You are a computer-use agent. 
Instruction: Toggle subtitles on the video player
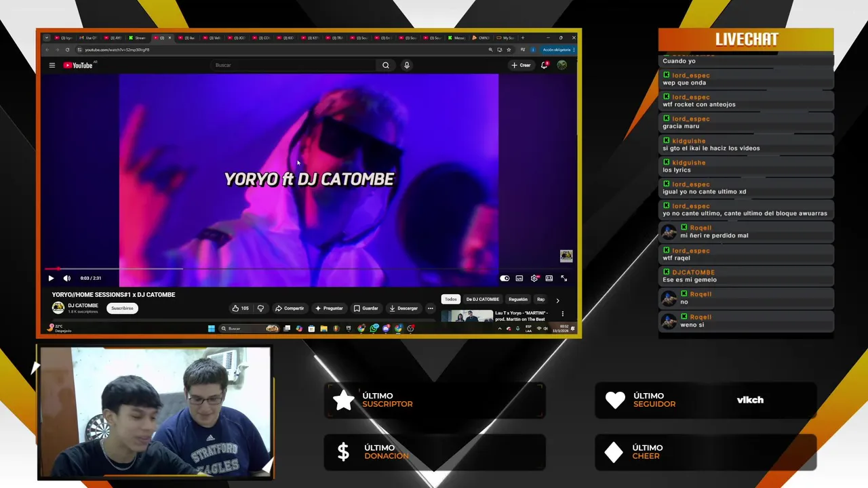coord(519,278)
